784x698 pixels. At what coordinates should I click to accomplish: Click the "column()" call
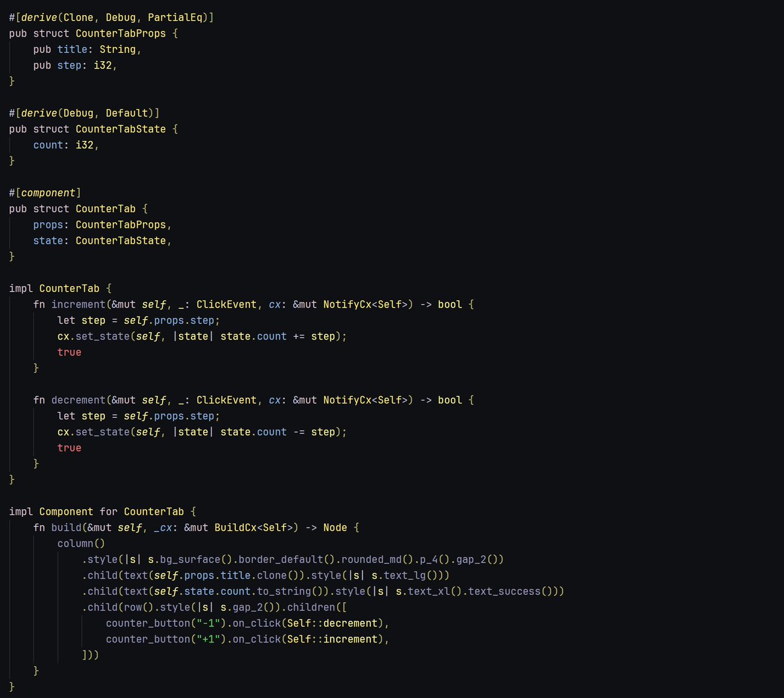(82, 544)
